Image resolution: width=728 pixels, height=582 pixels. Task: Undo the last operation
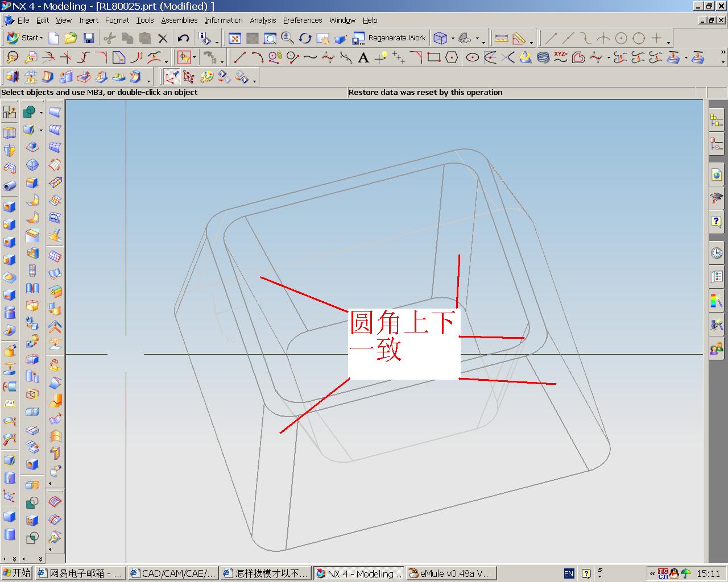pyautogui.click(x=183, y=38)
